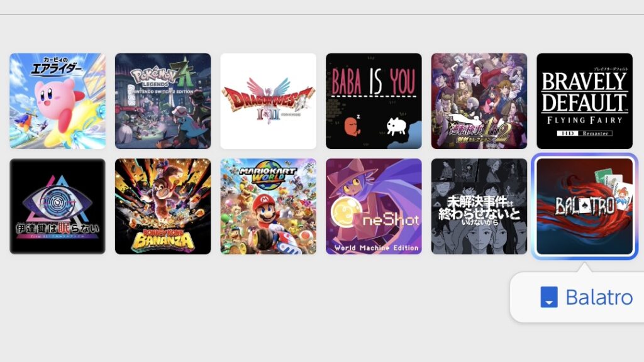Click the Kirby character on the first tile

[x=57, y=105]
